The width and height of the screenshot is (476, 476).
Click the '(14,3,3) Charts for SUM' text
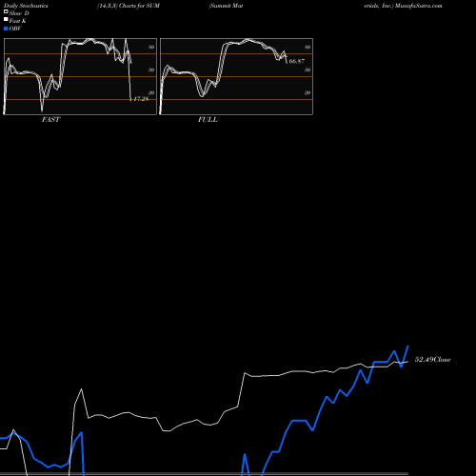(129, 6)
